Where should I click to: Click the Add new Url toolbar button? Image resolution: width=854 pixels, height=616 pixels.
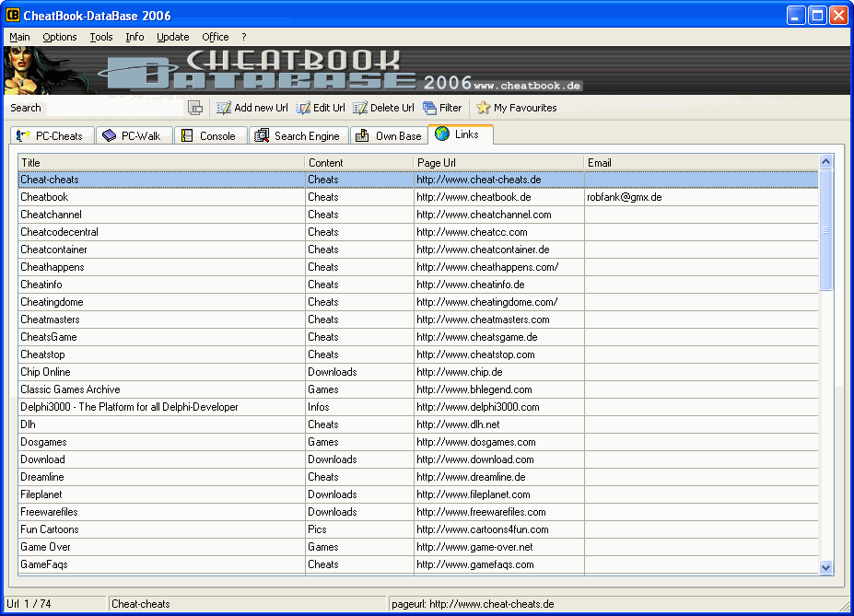[252, 108]
